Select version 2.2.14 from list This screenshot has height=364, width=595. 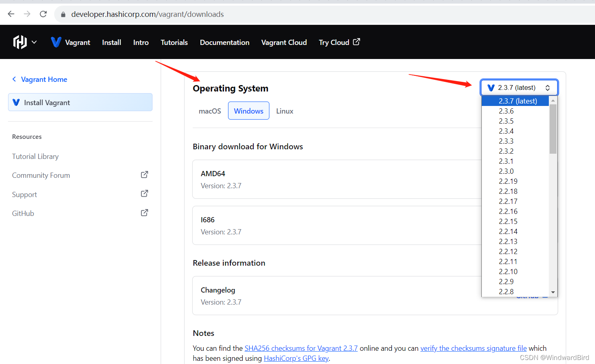coord(515,232)
